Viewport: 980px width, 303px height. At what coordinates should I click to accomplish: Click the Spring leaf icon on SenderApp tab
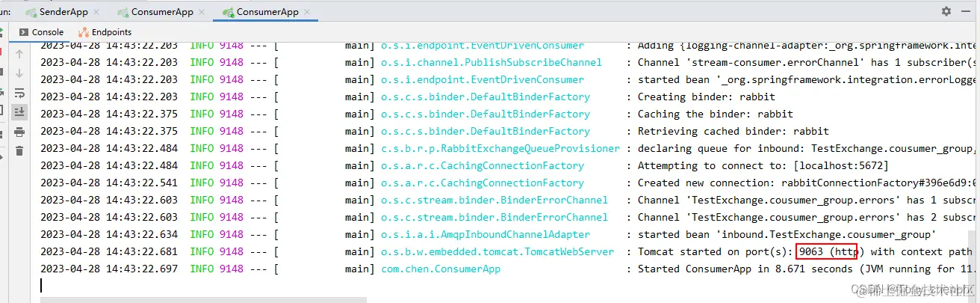click(31, 13)
